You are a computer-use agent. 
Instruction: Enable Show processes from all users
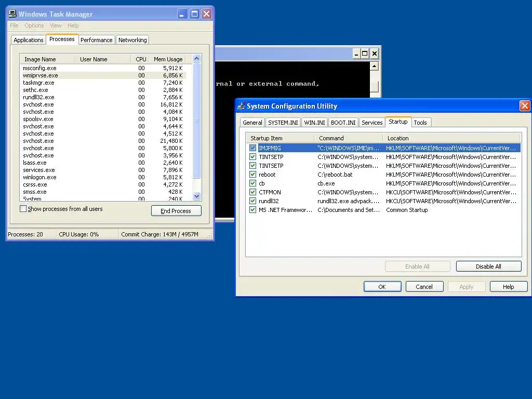(x=23, y=209)
